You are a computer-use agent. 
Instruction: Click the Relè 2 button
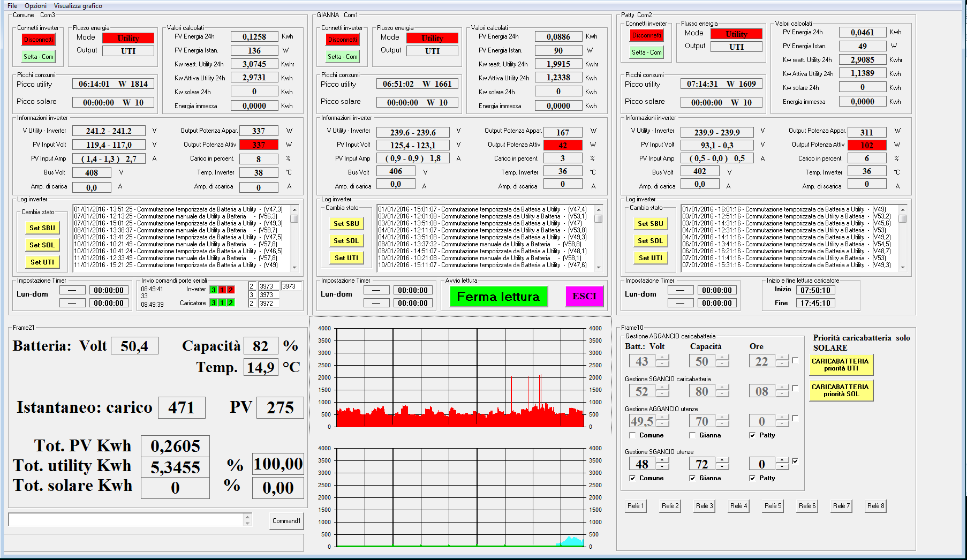point(670,506)
